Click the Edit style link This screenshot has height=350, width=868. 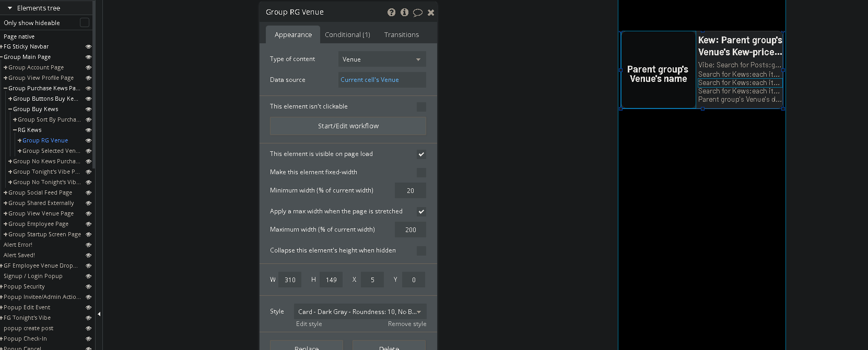pos(309,324)
